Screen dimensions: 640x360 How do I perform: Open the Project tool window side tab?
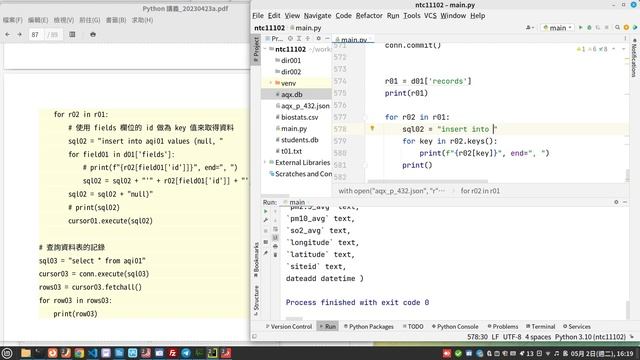tap(256, 49)
